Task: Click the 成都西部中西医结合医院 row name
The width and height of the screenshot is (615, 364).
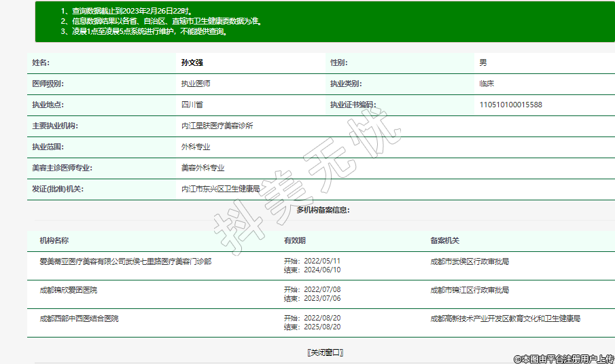Action: (x=79, y=318)
